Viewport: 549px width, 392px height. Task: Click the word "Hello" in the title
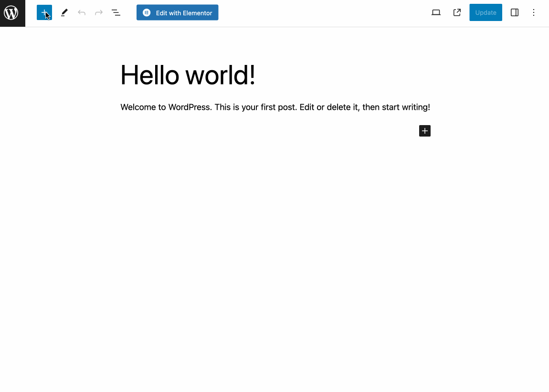click(x=150, y=75)
